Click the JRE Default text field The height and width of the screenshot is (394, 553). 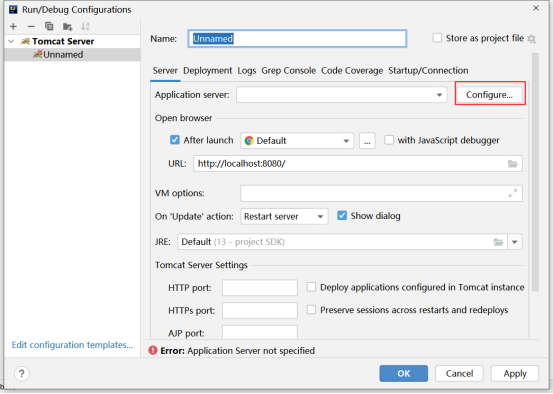(x=342, y=242)
